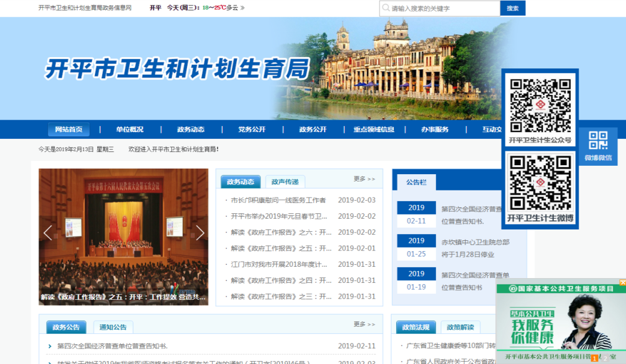Viewport: 626px width, 364px height.
Task: Open the 微博微信 QR code icon
Action: point(598,146)
